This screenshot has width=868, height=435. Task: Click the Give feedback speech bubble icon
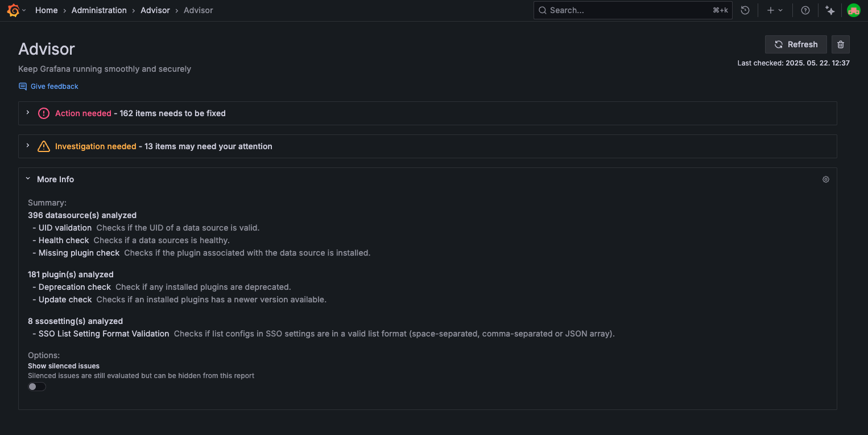[22, 86]
